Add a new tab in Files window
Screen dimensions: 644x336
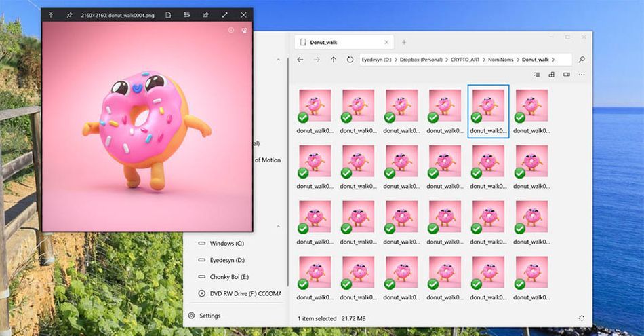404,42
